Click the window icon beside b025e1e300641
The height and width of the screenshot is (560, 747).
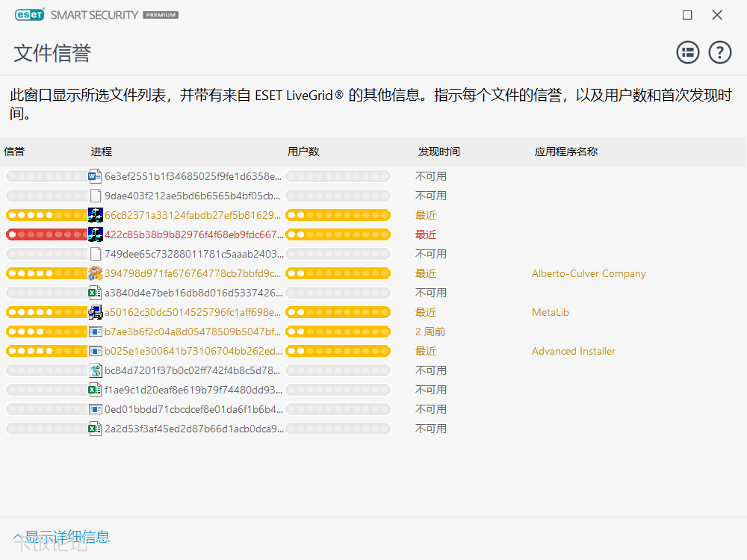click(95, 351)
